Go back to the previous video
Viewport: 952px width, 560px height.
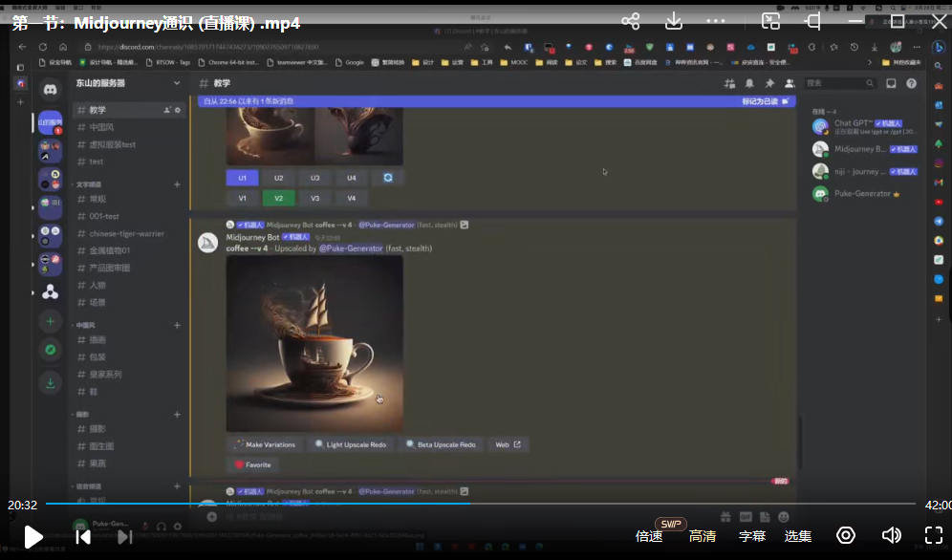[83, 536]
